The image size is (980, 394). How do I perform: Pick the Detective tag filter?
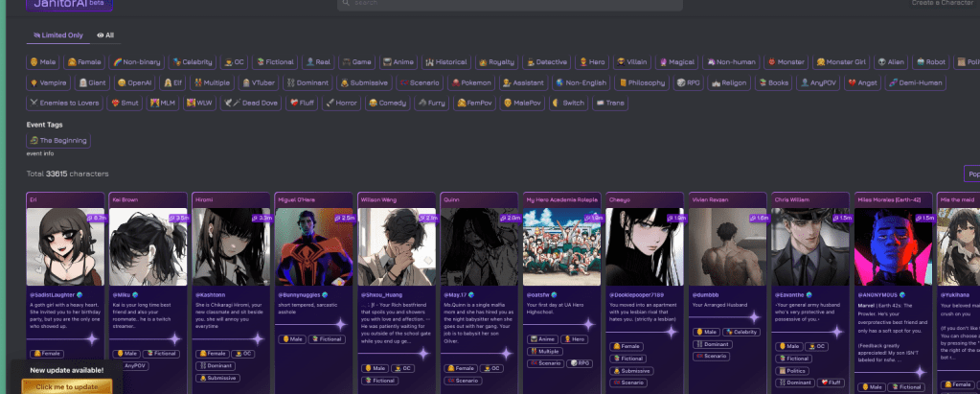click(547, 61)
